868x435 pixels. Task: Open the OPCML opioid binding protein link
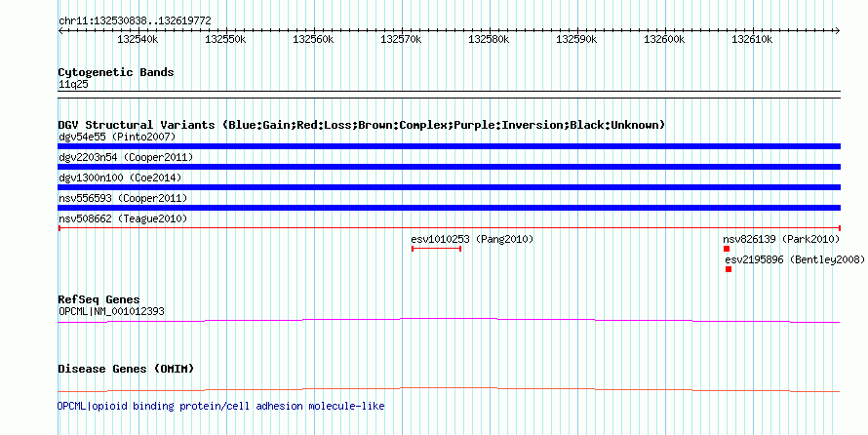220,406
